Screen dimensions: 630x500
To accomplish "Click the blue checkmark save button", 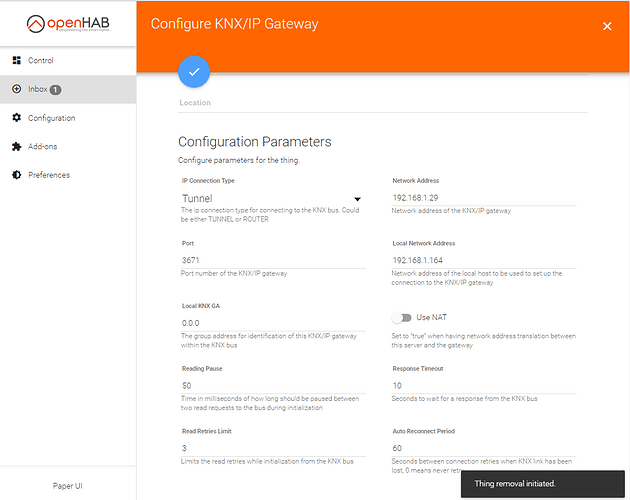I will click(194, 72).
